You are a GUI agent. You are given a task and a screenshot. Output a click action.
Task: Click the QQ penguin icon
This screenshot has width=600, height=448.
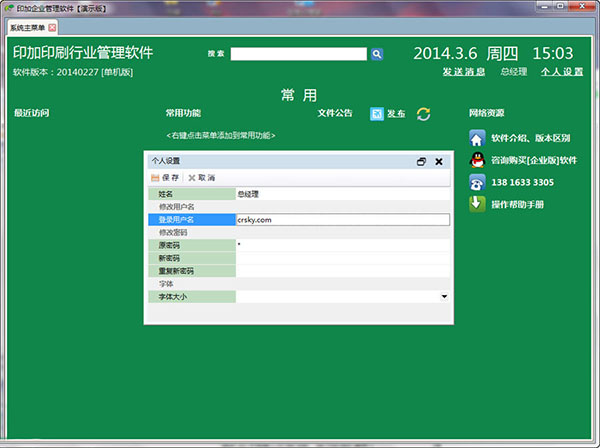pyautogui.click(x=478, y=160)
